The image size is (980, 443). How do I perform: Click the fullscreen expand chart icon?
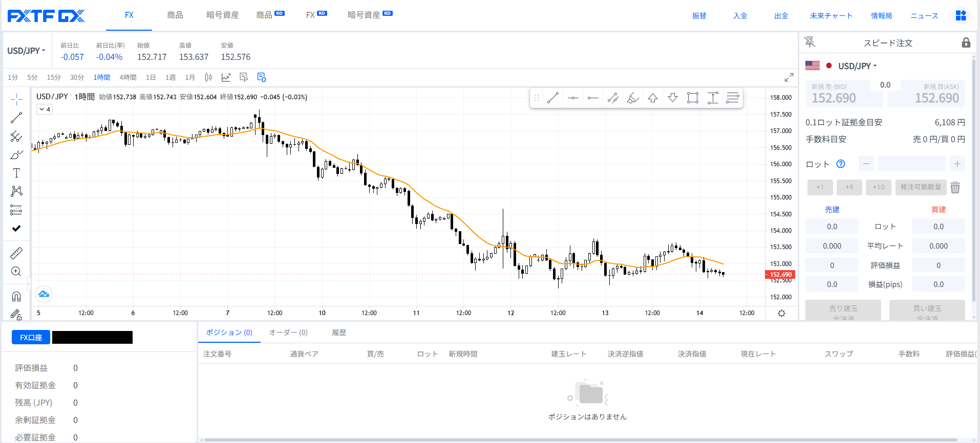point(789,77)
